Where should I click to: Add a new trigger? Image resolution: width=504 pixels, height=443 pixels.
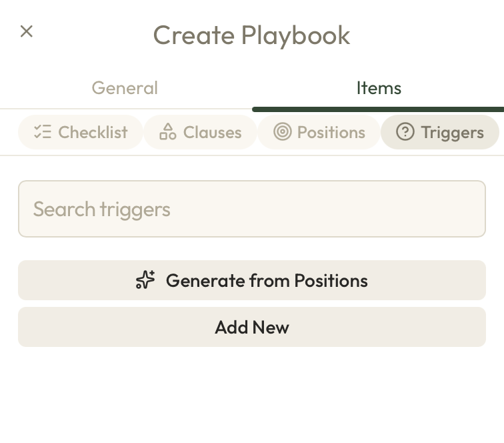tap(252, 327)
